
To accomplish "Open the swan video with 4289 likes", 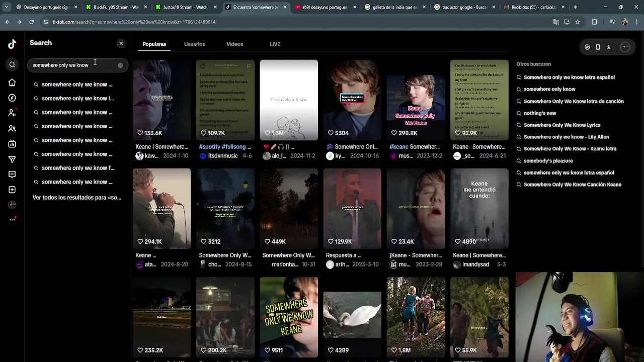I will pos(352,317).
